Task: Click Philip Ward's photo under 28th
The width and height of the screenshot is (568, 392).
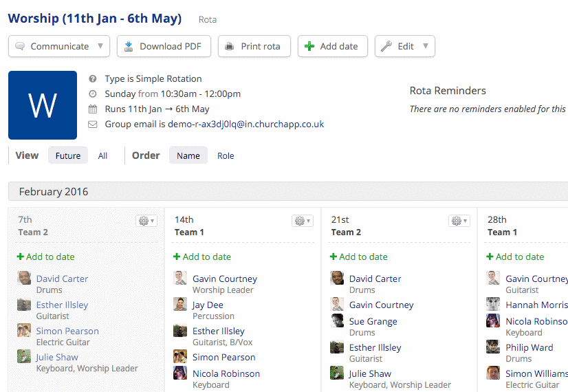Action: click(x=493, y=347)
